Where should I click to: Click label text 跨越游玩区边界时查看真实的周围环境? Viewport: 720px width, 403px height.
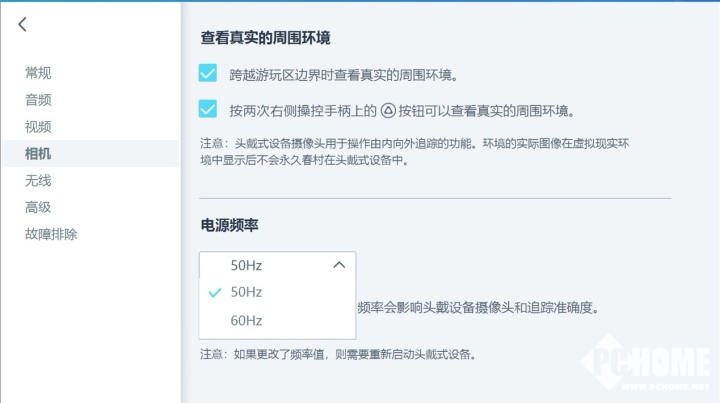(x=344, y=75)
